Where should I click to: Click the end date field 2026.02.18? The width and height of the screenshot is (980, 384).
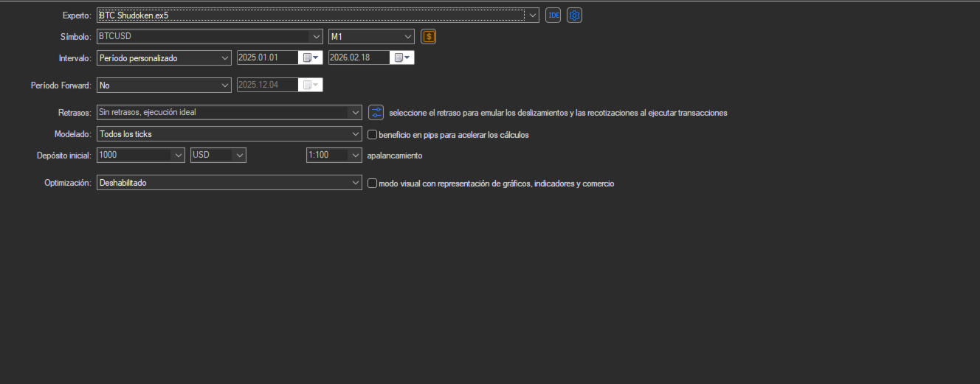(359, 57)
